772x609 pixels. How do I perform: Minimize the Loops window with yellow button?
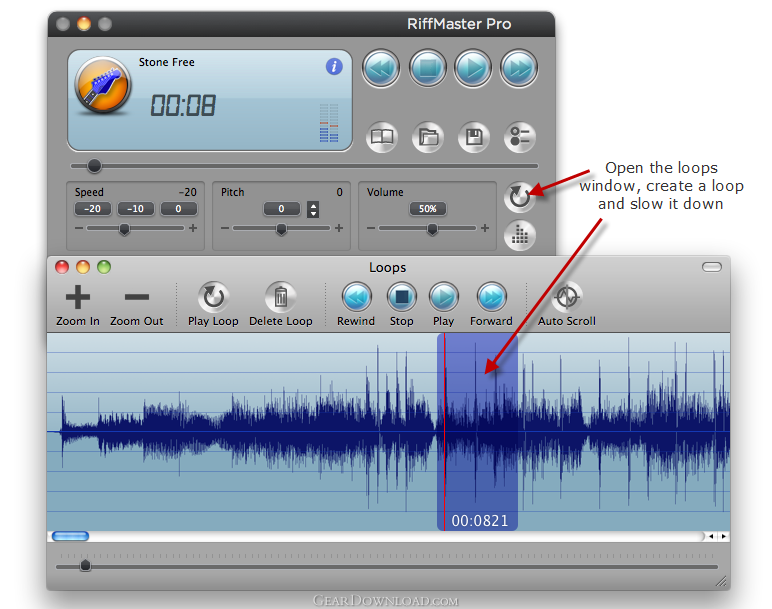coord(83,267)
